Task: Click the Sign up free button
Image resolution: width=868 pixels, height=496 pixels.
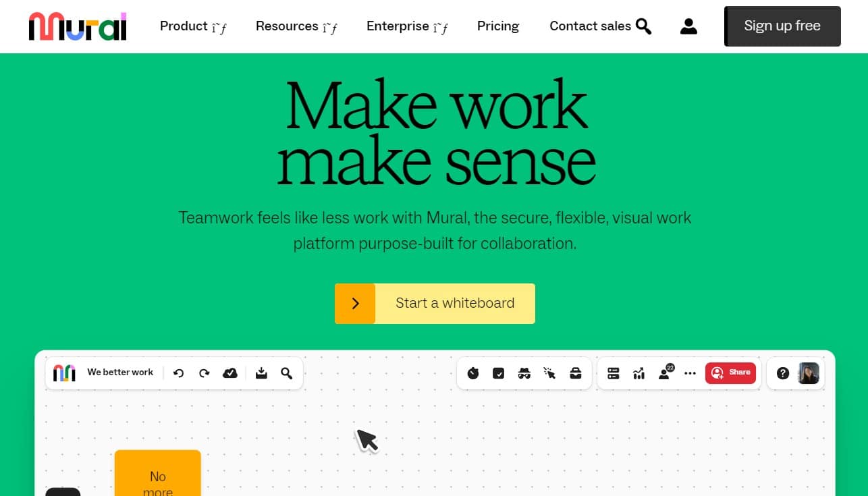Action: [x=782, y=26]
